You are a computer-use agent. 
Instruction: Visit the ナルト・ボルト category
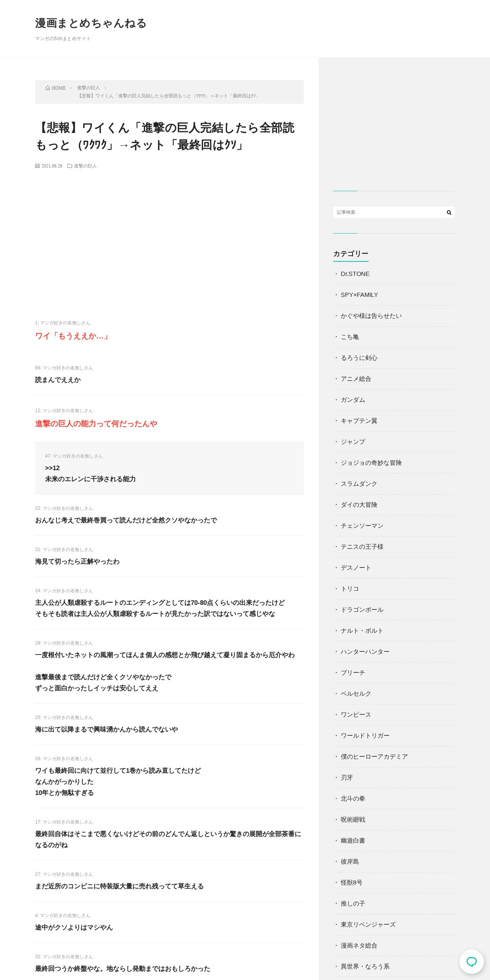362,631
